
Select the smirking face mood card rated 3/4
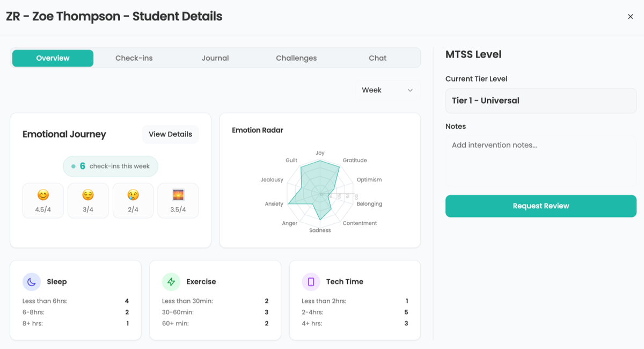click(88, 200)
